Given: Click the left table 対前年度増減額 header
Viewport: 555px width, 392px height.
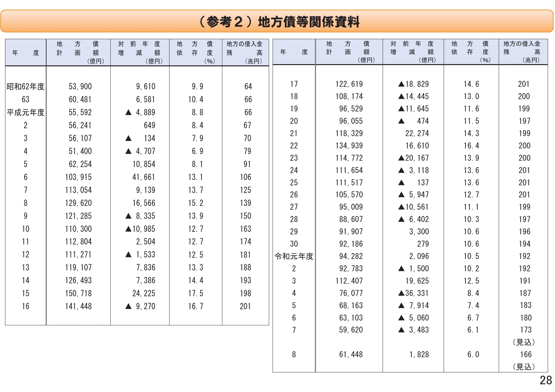Looking at the screenshot, I should point(139,52).
